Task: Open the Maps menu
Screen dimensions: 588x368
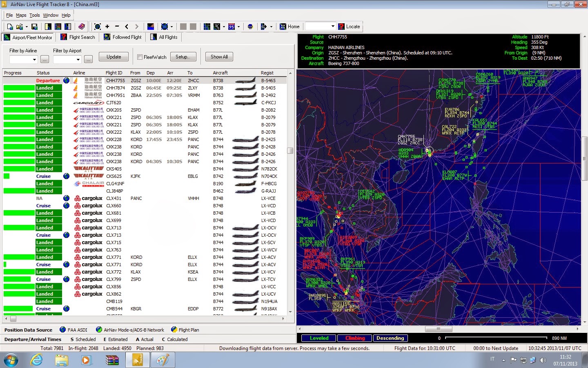Action: tap(21, 15)
